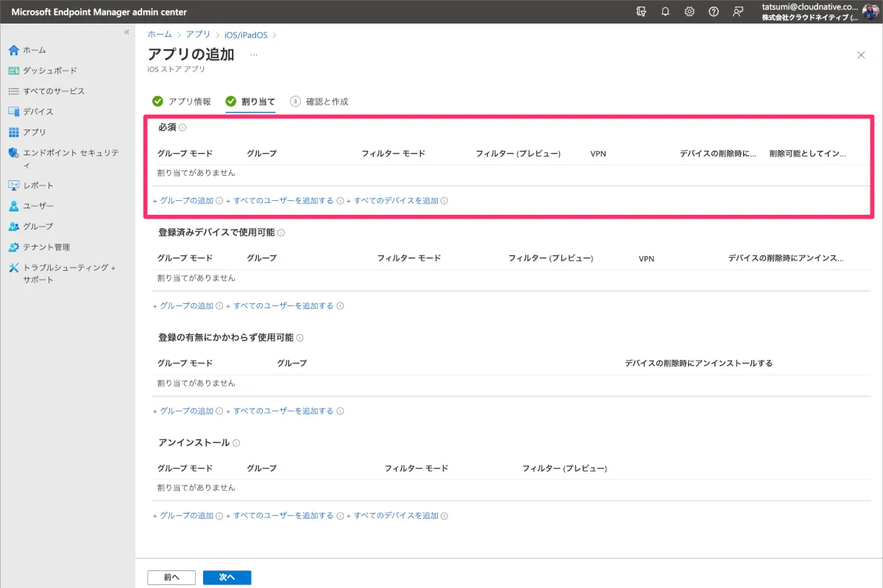Open the settings gear icon
This screenshot has width=883, height=588.
tap(689, 12)
